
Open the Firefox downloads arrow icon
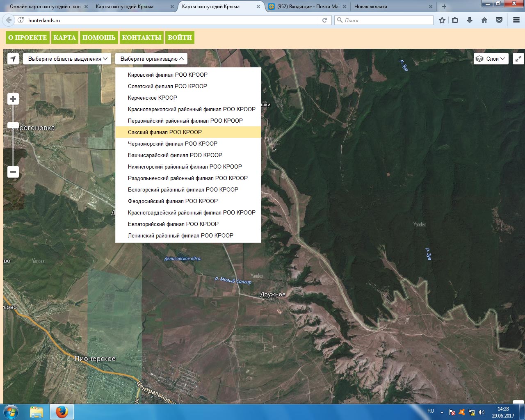[x=470, y=20]
